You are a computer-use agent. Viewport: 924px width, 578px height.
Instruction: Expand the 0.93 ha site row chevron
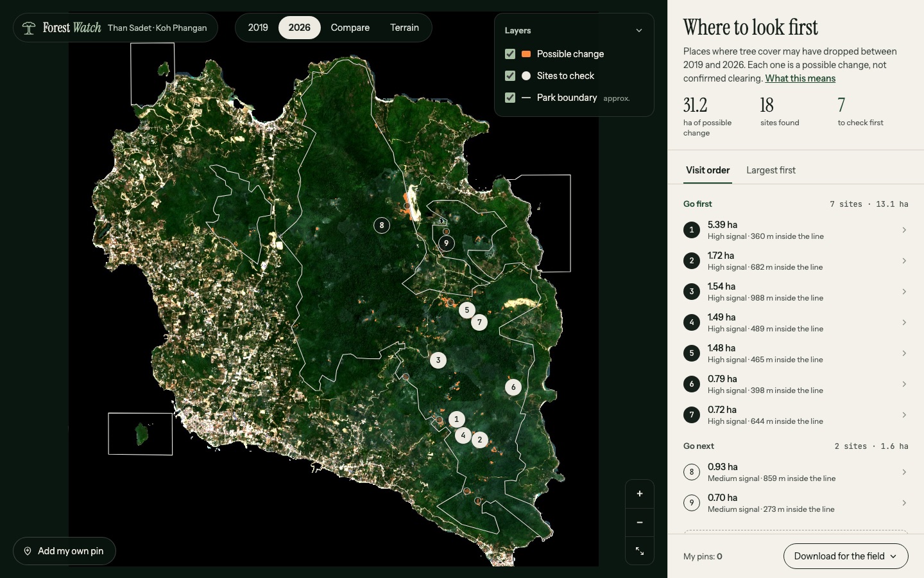[904, 472]
